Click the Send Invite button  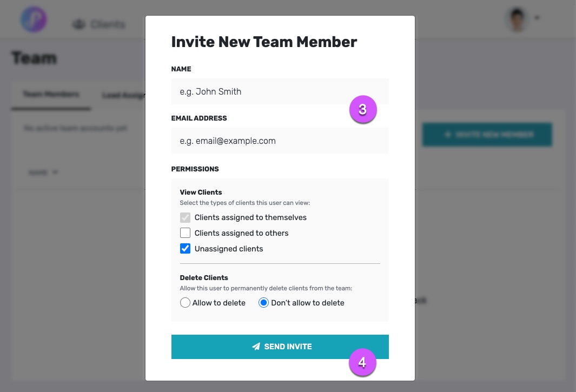280,347
